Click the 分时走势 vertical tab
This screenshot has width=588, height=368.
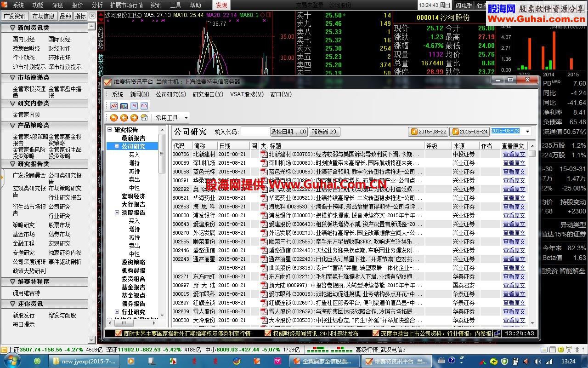point(101,37)
